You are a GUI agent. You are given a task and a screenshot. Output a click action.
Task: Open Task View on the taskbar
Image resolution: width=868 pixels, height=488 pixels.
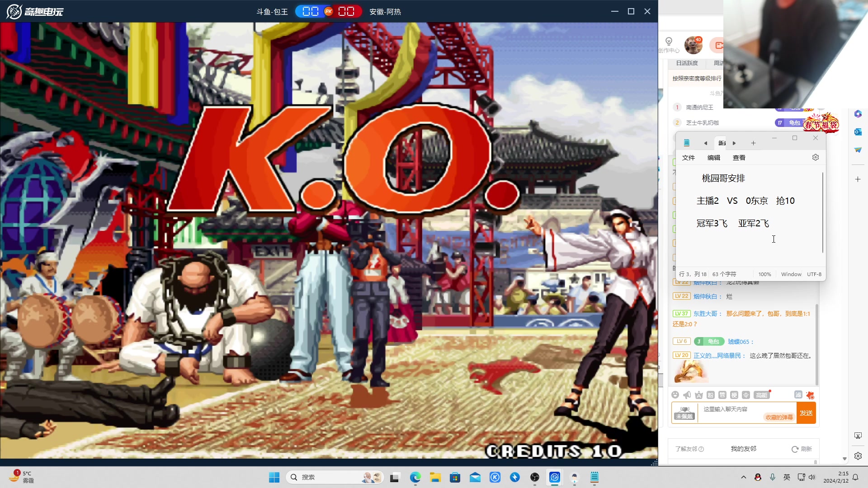pyautogui.click(x=395, y=477)
